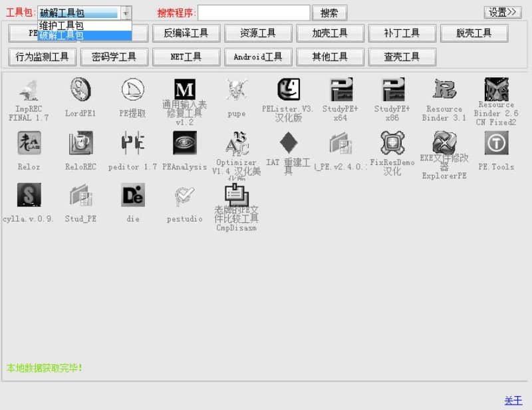Launch the Relox tool icon
Screen dimensions: 532x410
[x=29, y=142]
